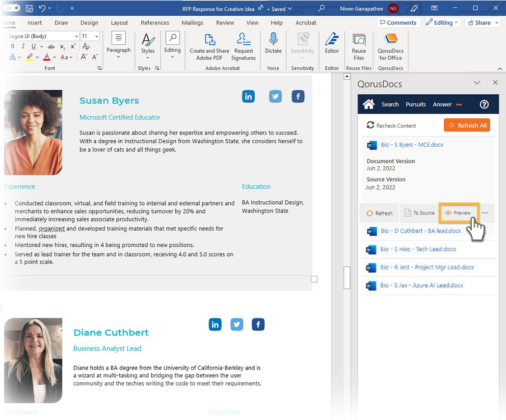
Task: Open the Styles gallery button
Action: (x=148, y=46)
